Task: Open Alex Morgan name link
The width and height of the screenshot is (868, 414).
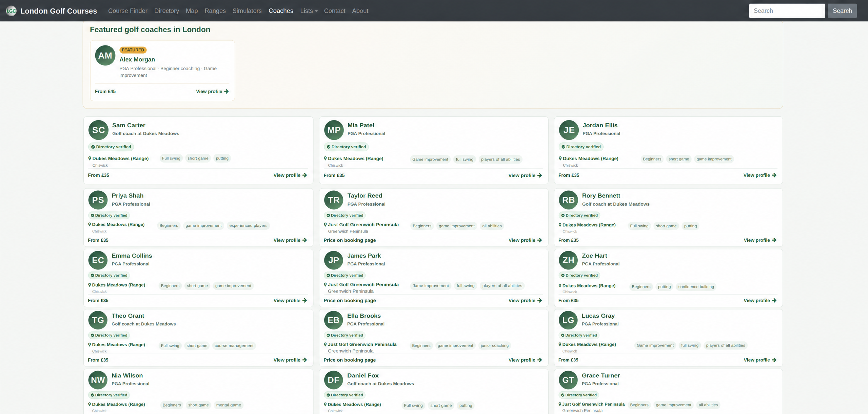Action: click(137, 59)
